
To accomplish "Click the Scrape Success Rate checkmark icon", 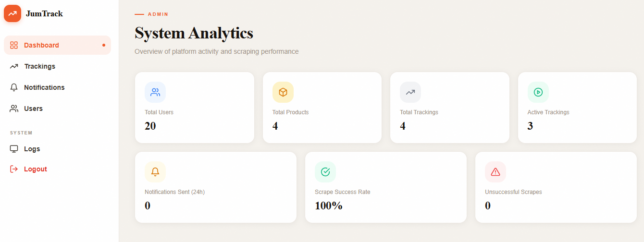I will (x=325, y=172).
